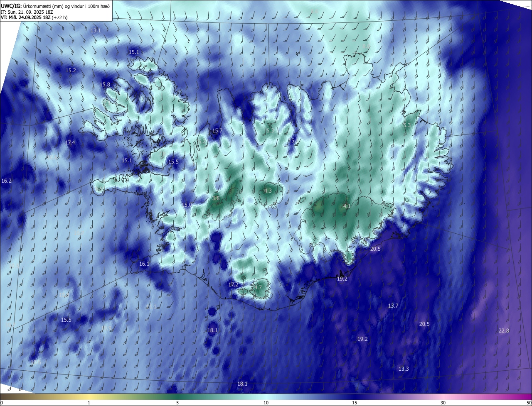
Task: Click the 16.1 value label
Action: (x=144, y=264)
